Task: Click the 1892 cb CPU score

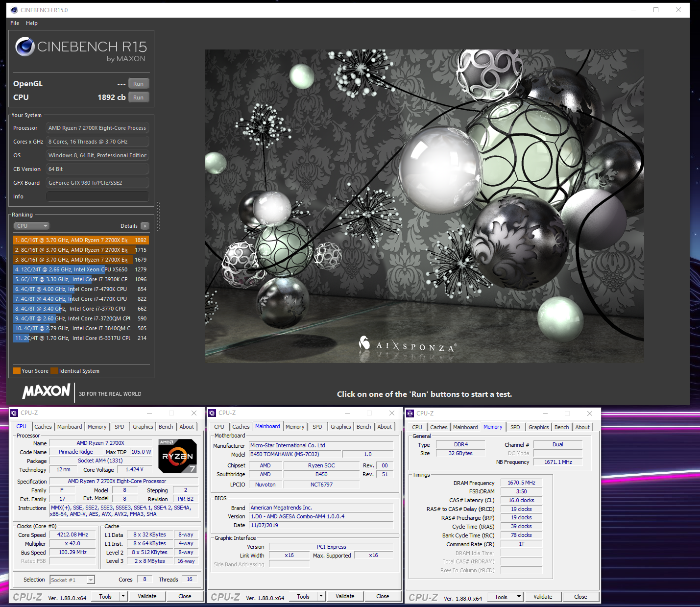Action: 111,97
